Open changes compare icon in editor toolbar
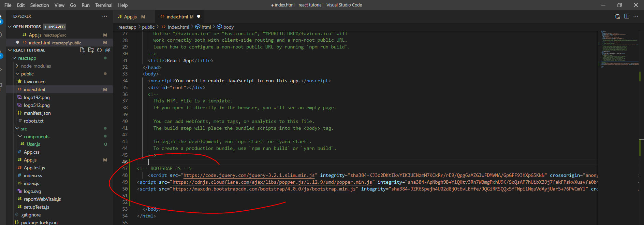Screen dimensions: 644x225 tap(617, 16)
